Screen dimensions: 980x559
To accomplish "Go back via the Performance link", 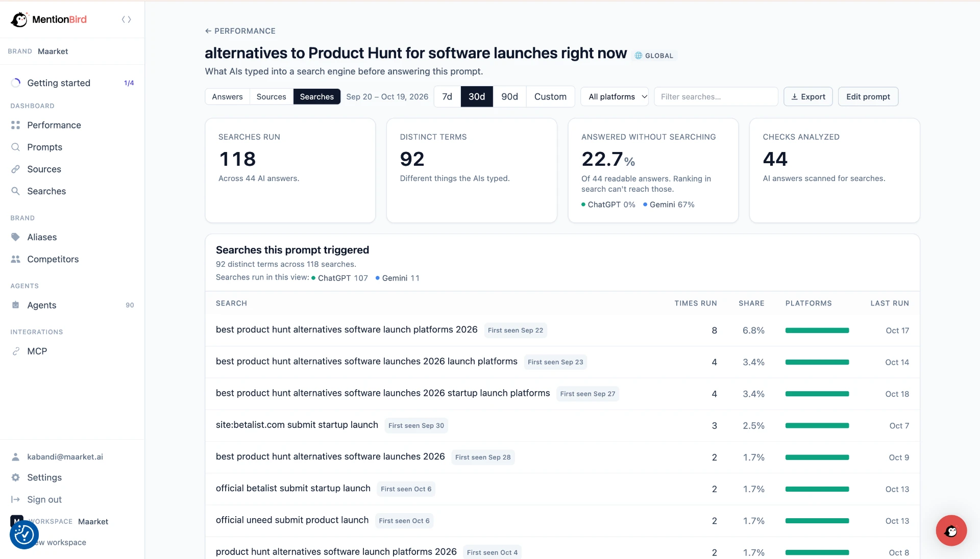I will pyautogui.click(x=240, y=31).
